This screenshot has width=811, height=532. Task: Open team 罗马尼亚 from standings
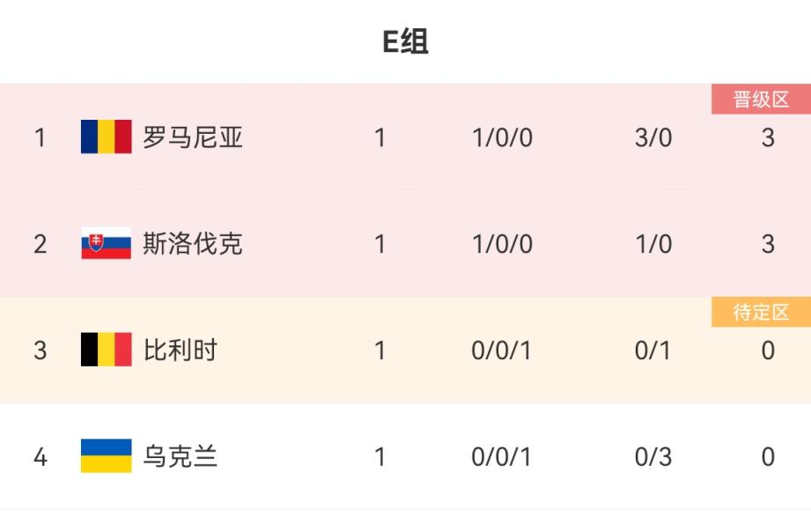(193, 137)
